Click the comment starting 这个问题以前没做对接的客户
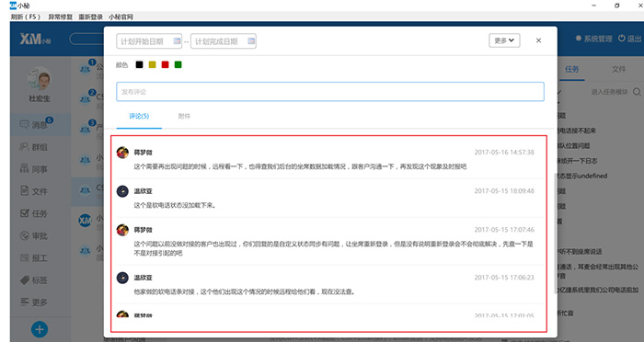The width and height of the screenshot is (644, 342). pyautogui.click(x=333, y=248)
